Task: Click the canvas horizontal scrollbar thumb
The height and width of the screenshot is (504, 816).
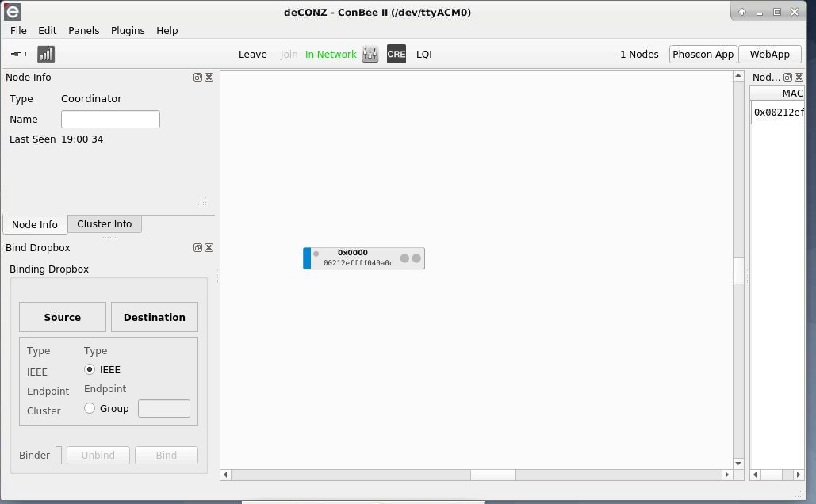Action: coord(492,475)
